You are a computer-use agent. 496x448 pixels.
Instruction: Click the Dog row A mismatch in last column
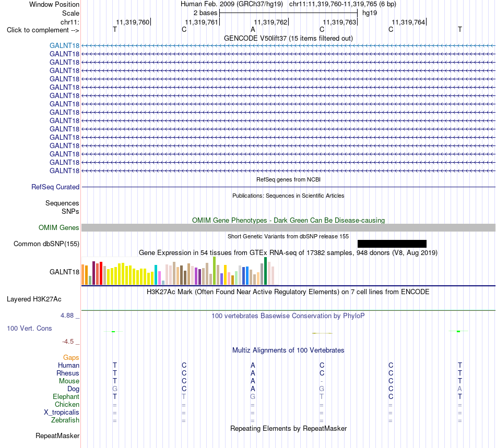(459, 389)
